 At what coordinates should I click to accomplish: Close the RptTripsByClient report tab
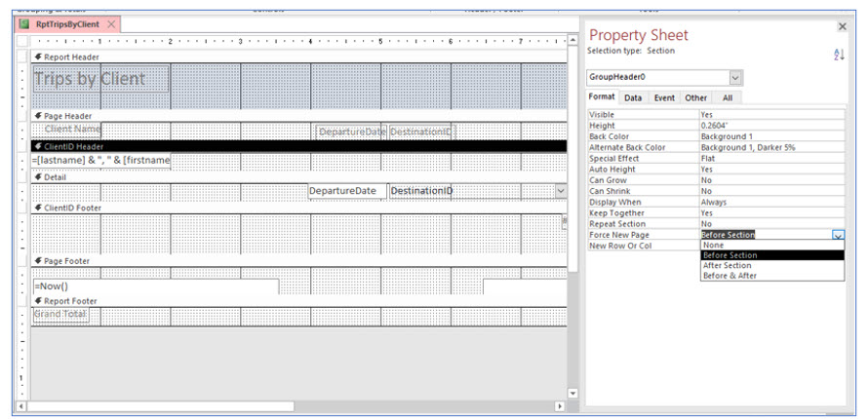(111, 24)
